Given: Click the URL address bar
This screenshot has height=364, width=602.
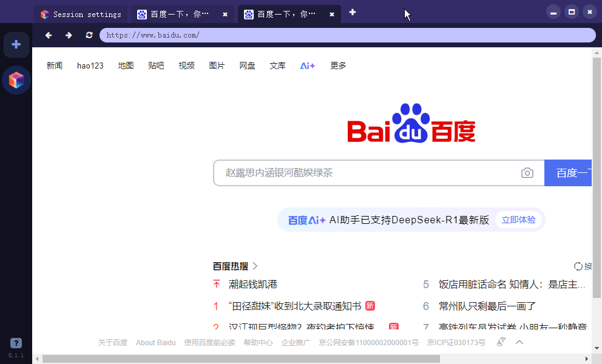Looking at the screenshot, I should 348,35.
